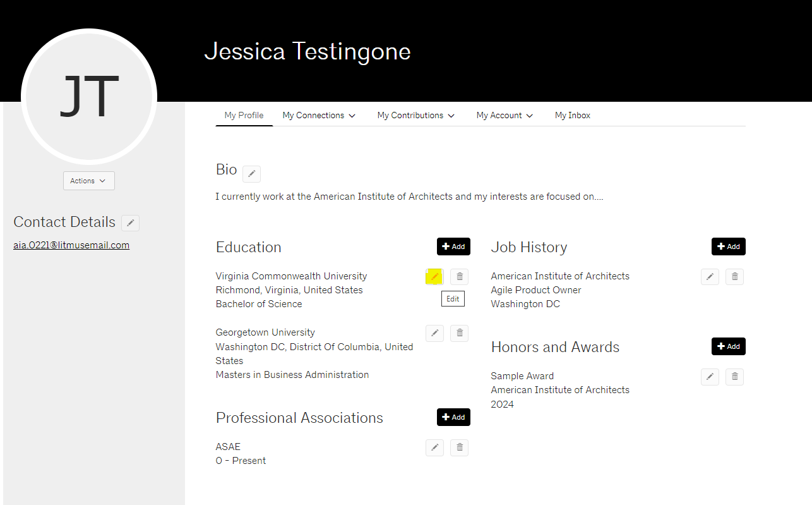This screenshot has width=812, height=505.
Task: Click the aia.0221@litmusemail.com email link
Action: (x=71, y=245)
